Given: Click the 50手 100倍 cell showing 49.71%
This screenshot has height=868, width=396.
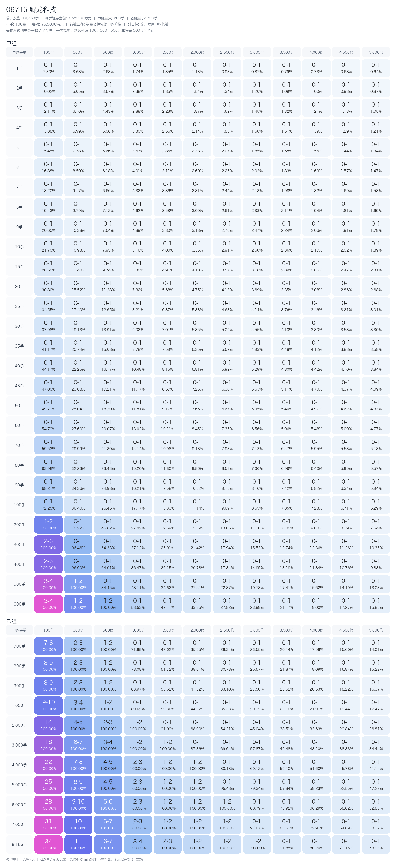Looking at the screenshot, I should (x=48, y=405).
